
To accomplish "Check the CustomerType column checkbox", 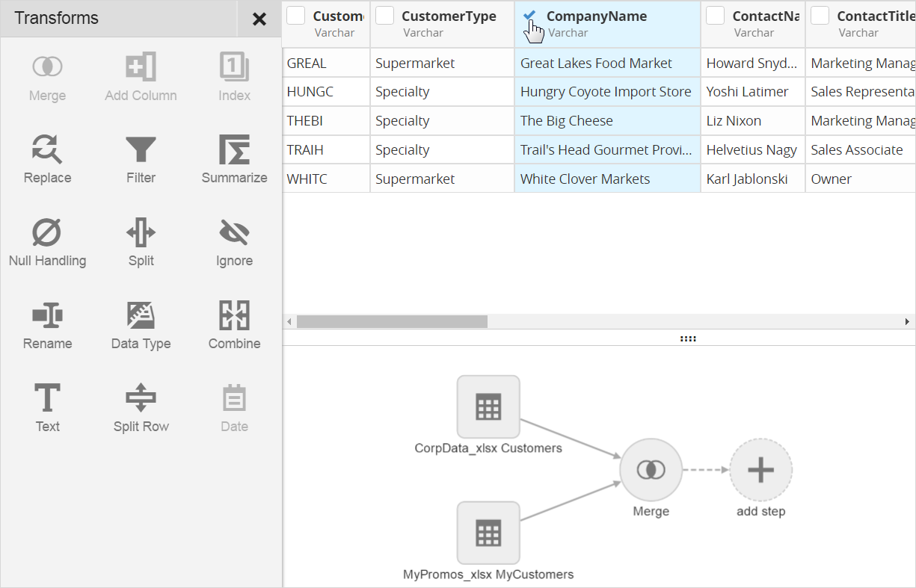I will point(385,16).
